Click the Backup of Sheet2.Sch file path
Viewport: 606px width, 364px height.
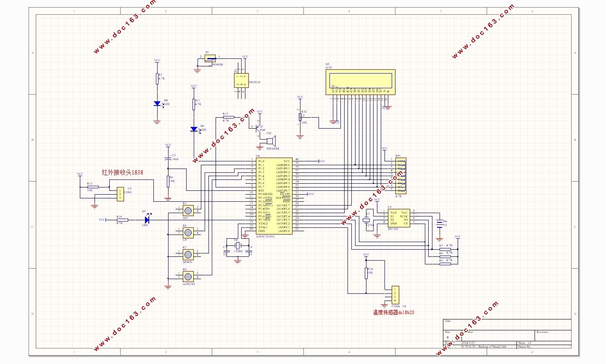[484, 347]
